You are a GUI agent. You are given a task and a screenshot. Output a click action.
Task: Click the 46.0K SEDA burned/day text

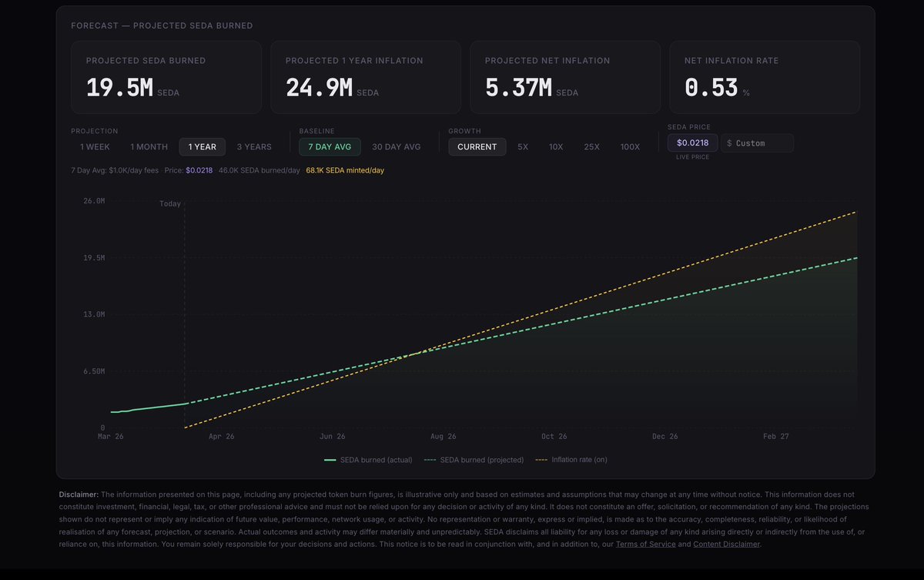[x=259, y=170]
